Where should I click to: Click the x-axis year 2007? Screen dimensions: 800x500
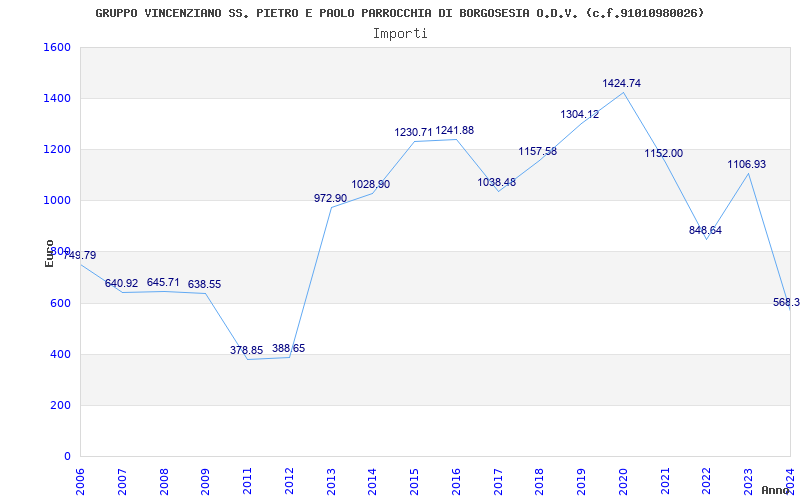(x=122, y=481)
